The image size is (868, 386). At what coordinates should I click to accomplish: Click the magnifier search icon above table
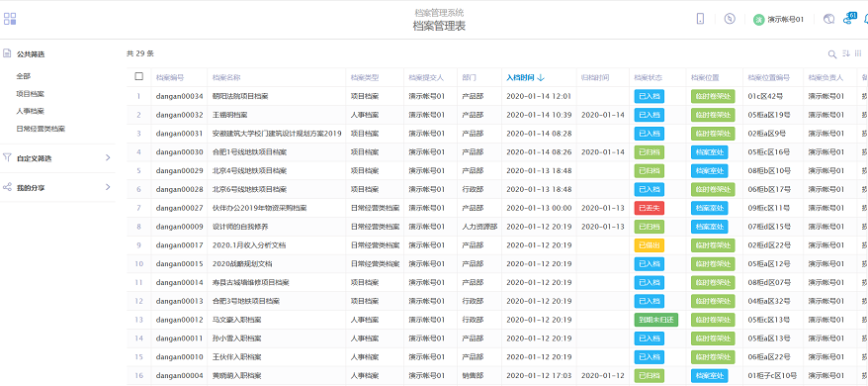coord(832,53)
